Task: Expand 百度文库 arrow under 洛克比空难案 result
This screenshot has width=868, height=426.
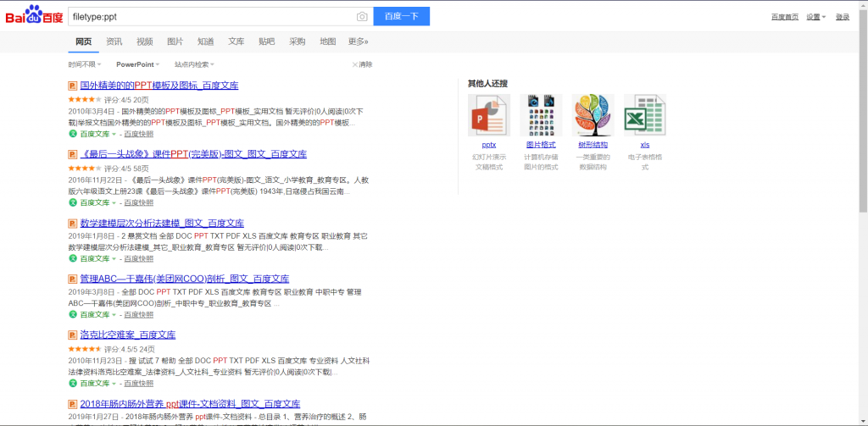Action: pyautogui.click(x=114, y=384)
